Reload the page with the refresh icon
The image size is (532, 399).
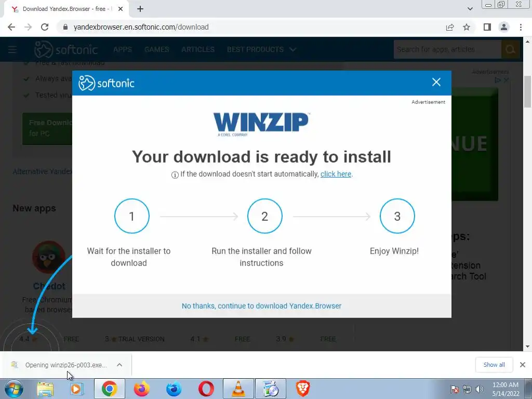click(45, 27)
